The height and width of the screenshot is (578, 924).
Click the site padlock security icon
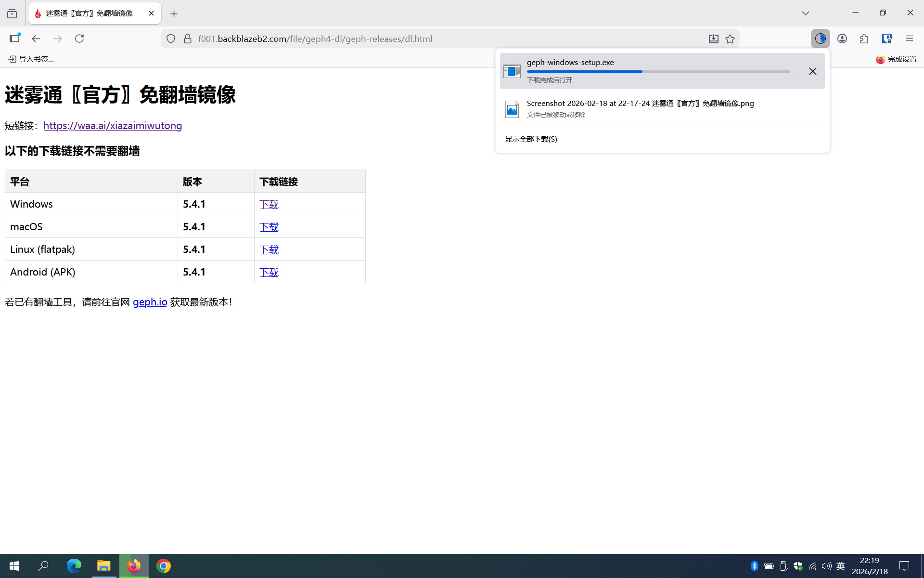tap(188, 39)
